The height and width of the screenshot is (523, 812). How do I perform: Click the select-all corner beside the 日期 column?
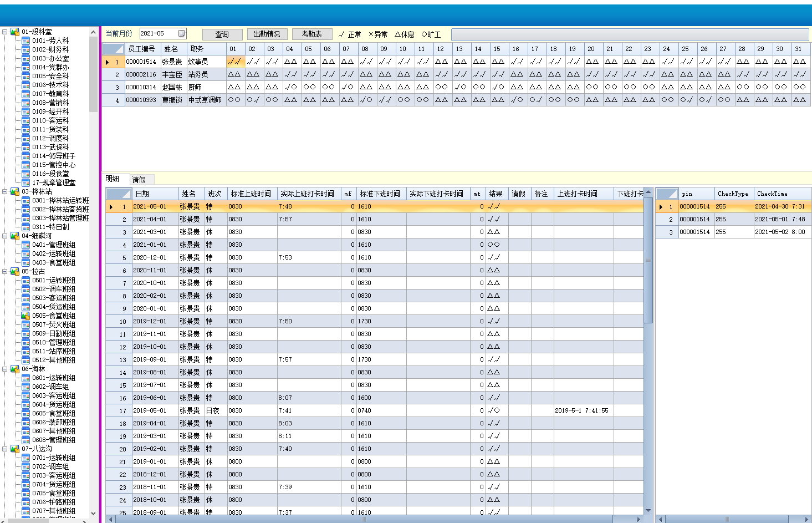(x=118, y=194)
